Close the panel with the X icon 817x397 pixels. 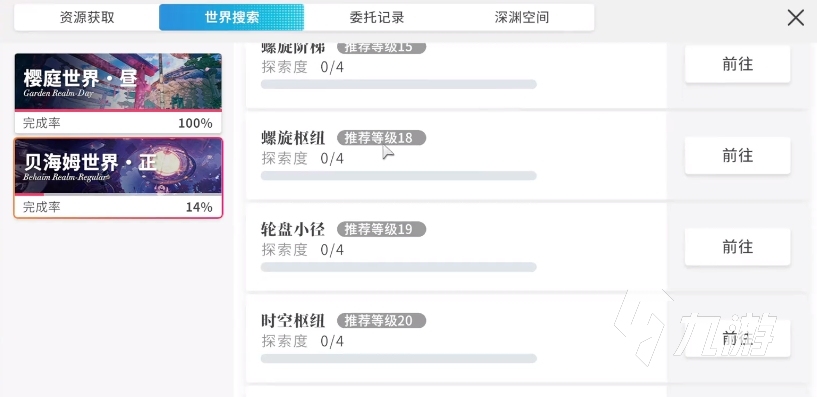pos(795,18)
